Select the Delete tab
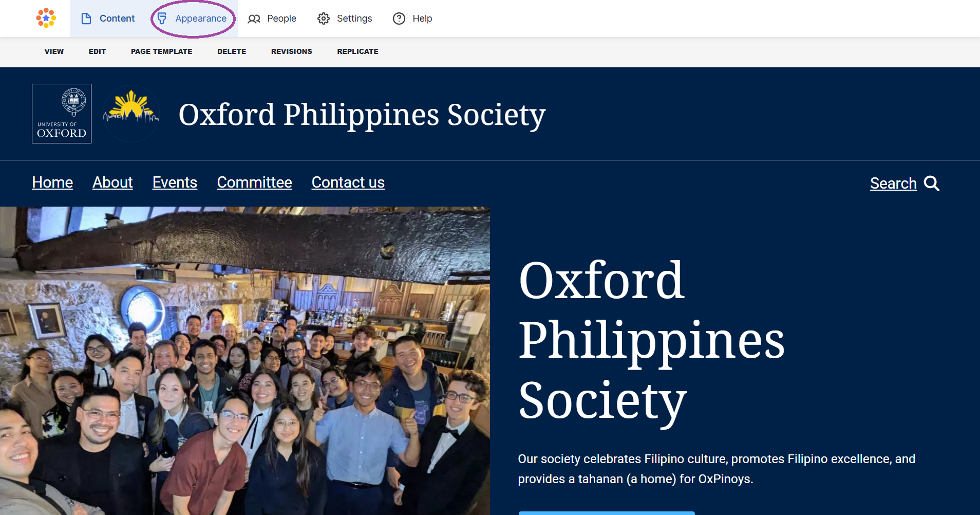This screenshot has height=515, width=980. coord(232,51)
